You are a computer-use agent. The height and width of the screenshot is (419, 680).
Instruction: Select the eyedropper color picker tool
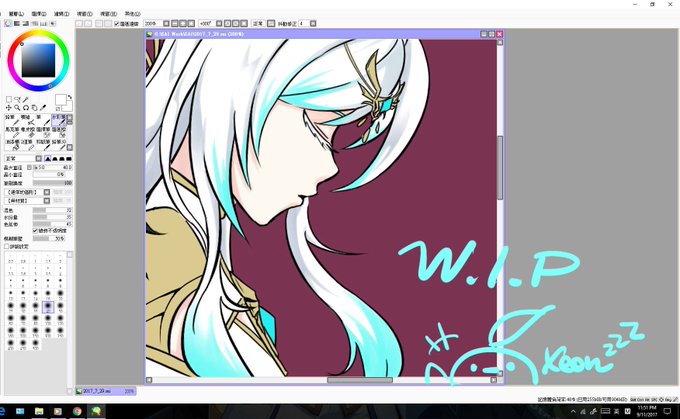(43, 108)
